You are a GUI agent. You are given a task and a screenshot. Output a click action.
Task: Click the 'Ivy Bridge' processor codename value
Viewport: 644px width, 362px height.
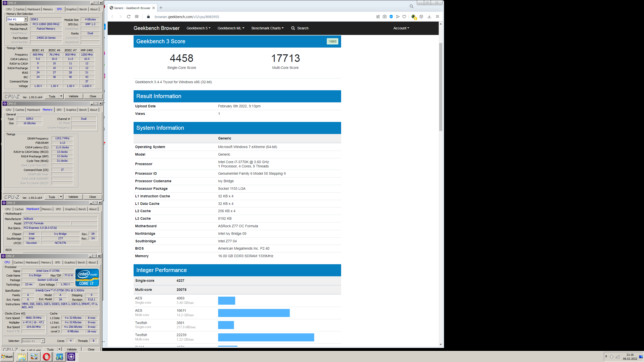point(226,181)
